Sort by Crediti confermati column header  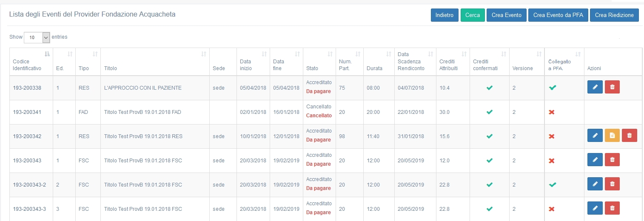click(504, 54)
